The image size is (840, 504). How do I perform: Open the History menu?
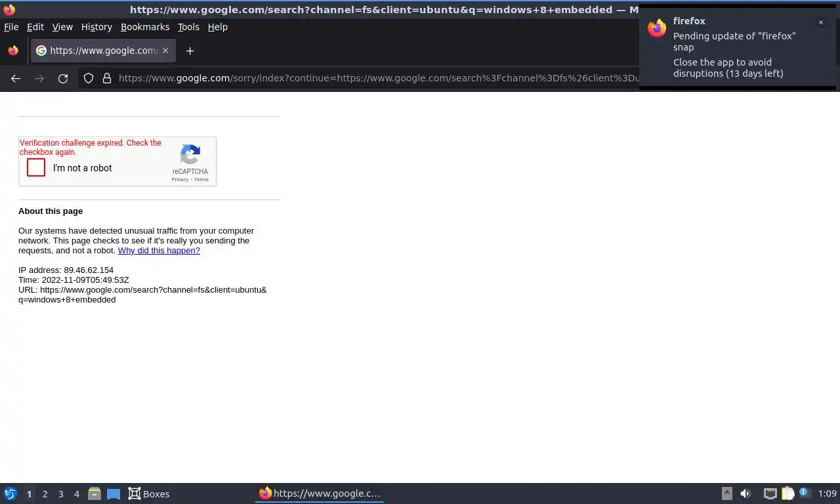(96, 27)
